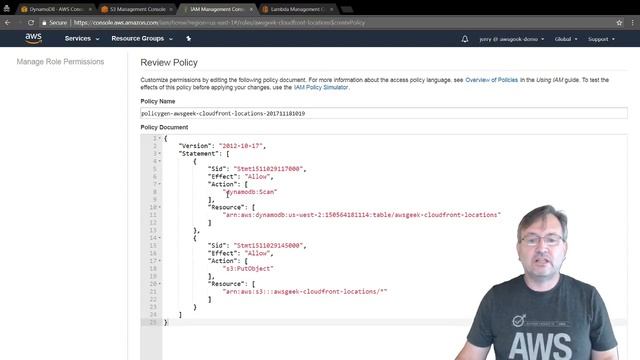The image size is (640, 360).
Task: Open the browser three-dot menu
Action: point(633,22)
